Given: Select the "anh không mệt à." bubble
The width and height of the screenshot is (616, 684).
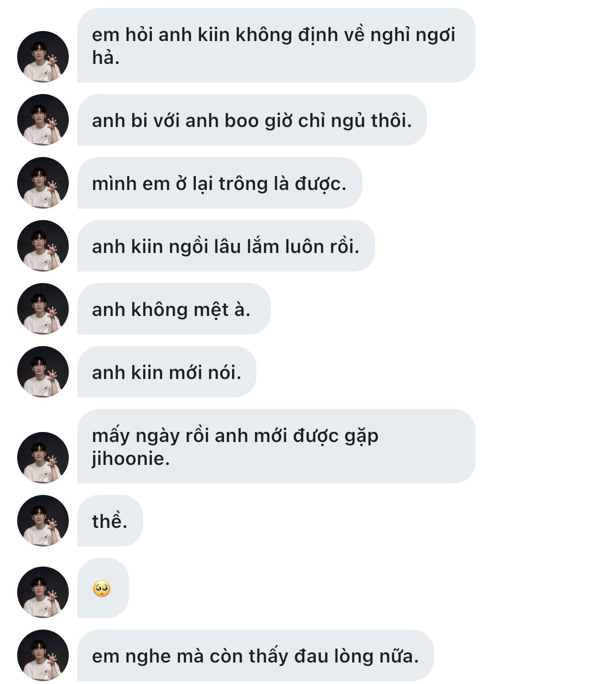Looking at the screenshot, I should [173, 309].
